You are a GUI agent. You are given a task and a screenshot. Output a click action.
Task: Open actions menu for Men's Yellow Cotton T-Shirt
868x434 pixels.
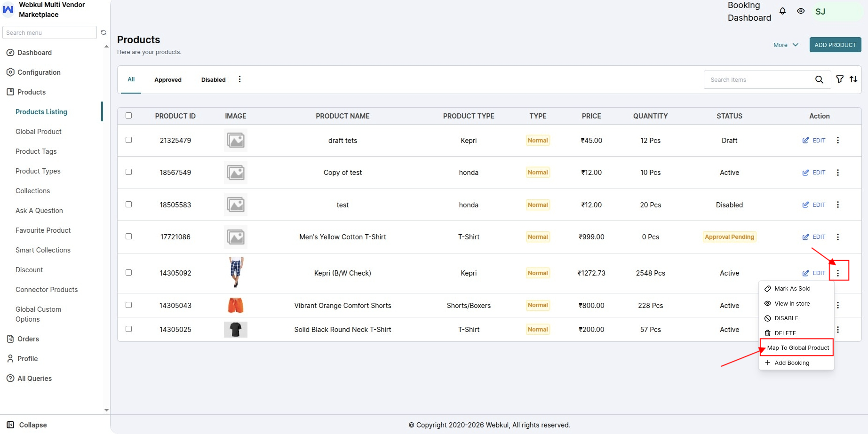pos(838,237)
